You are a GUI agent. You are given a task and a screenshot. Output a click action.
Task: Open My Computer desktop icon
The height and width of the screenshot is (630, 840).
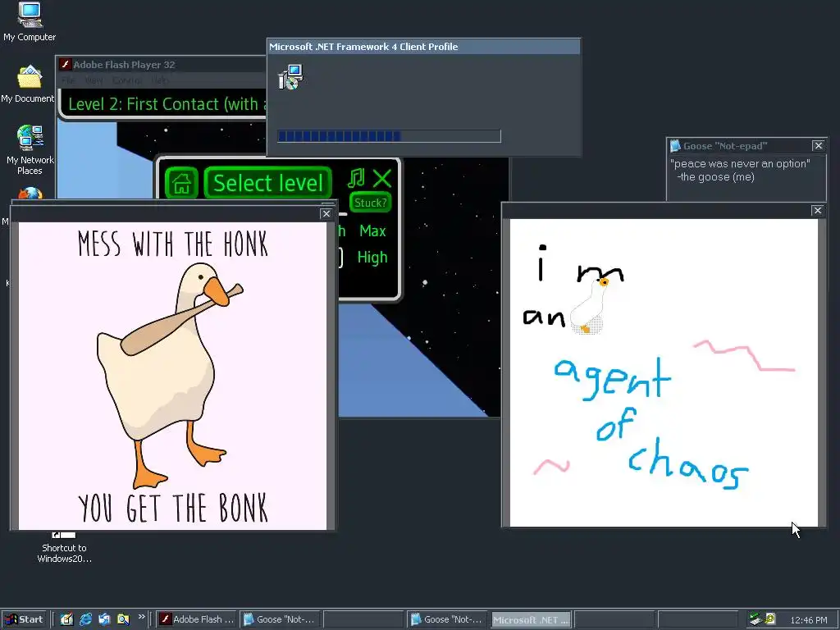pos(30,22)
